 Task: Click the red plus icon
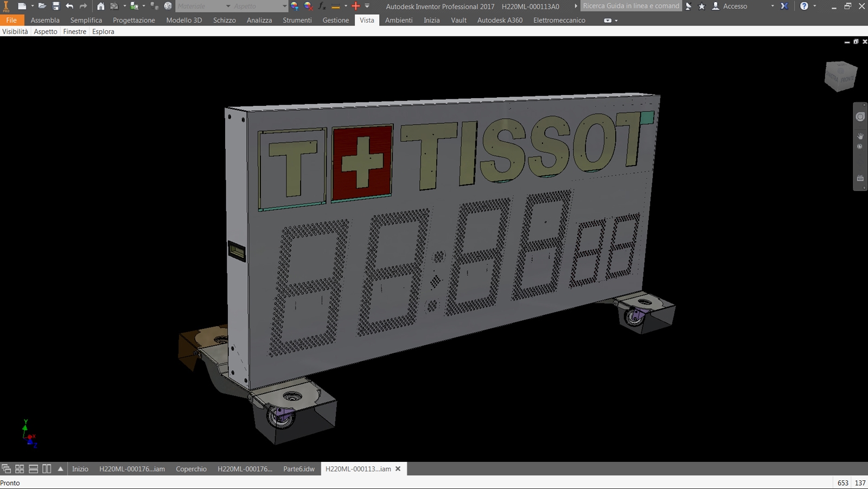pos(356,6)
